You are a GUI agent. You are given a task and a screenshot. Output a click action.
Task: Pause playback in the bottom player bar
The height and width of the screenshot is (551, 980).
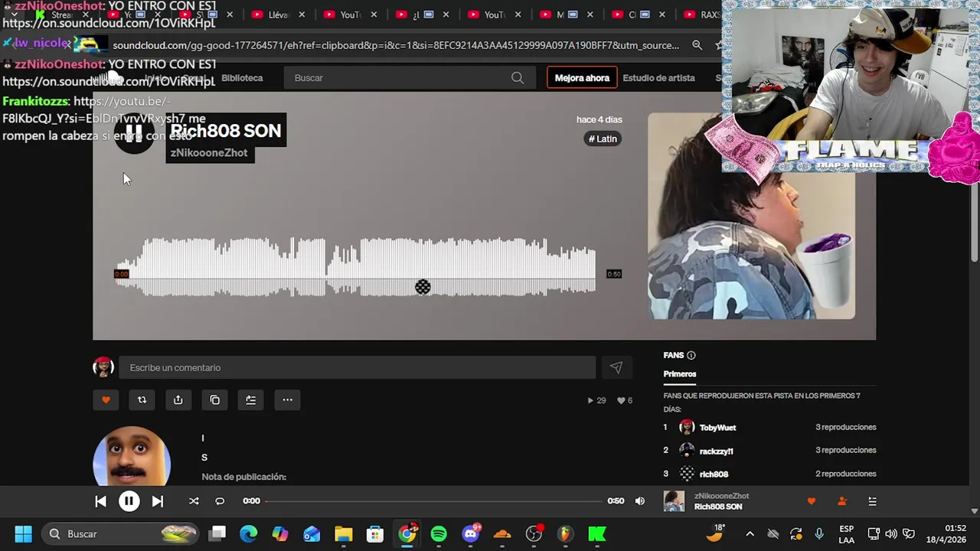point(129,501)
